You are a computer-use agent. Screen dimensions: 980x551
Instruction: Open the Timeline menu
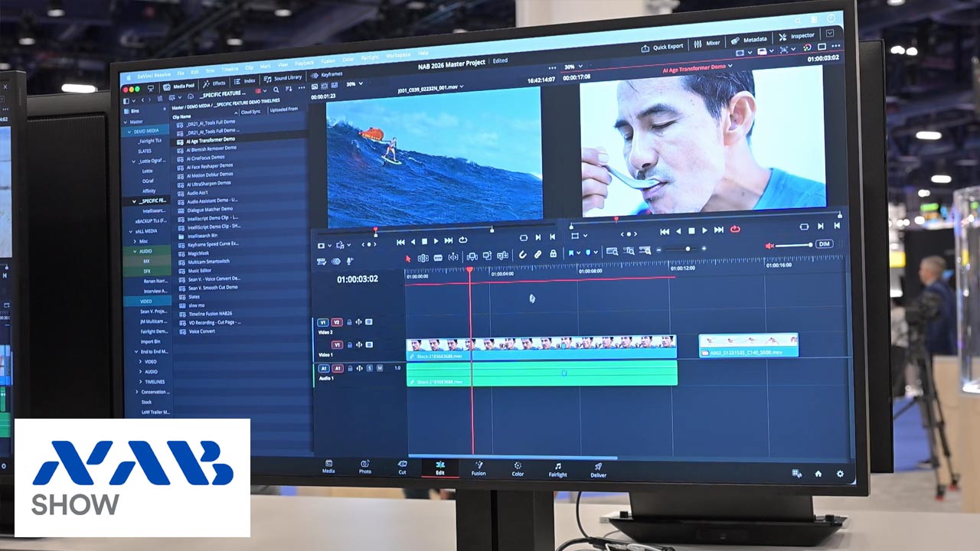230,69
